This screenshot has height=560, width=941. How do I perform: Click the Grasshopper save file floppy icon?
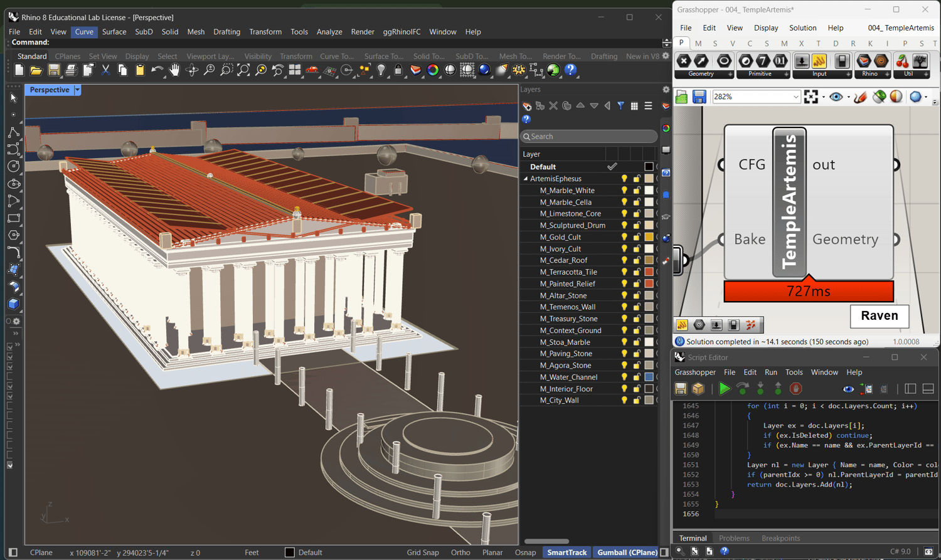pos(699,97)
